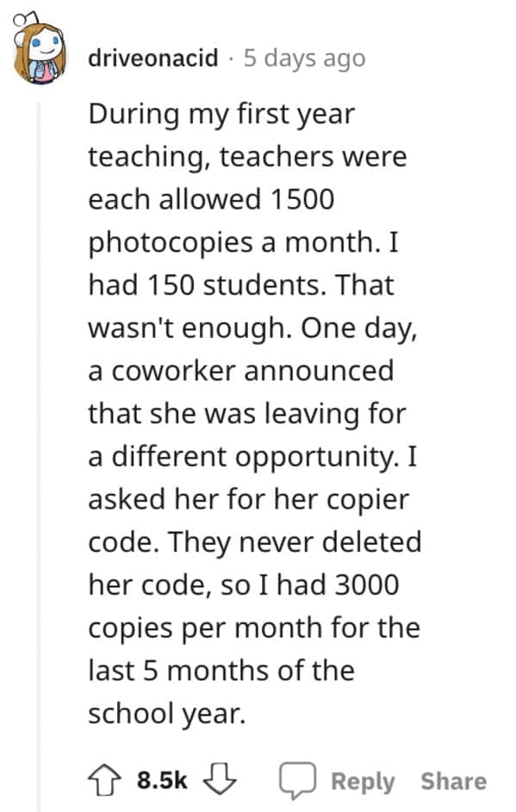Click the comment bubble icon in the action bar
516x812 pixels.
point(297,781)
